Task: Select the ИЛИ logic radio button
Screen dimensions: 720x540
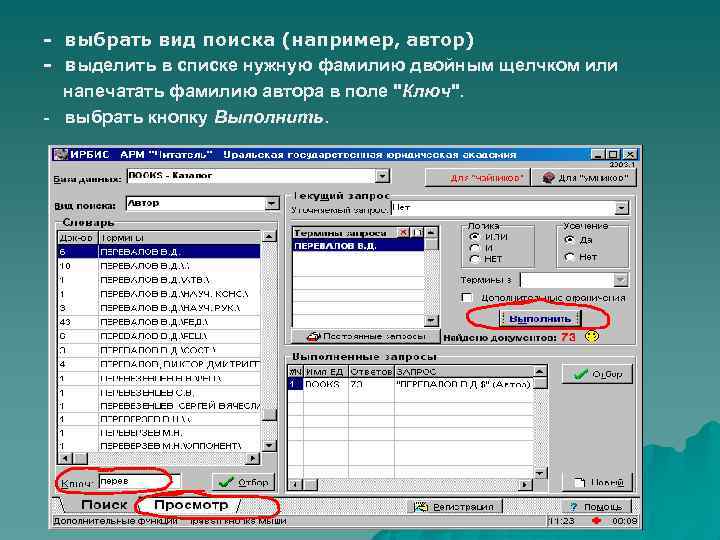Action: click(x=475, y=237)
